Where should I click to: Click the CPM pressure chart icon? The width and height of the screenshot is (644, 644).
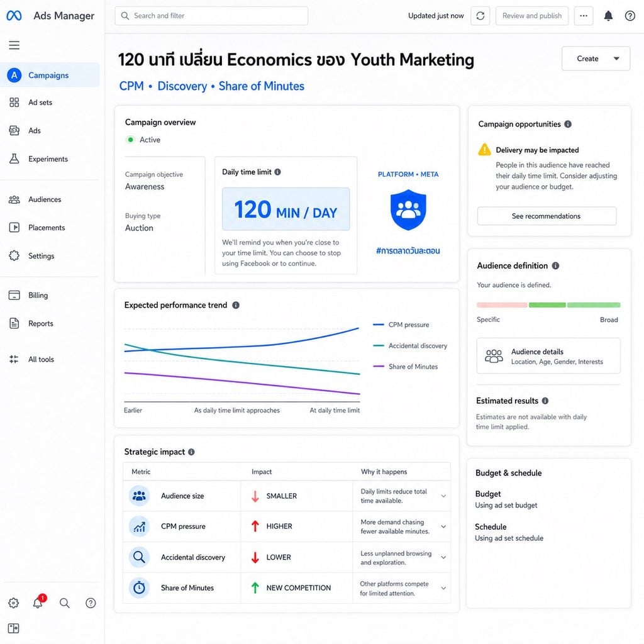click(x=139, y=526)
